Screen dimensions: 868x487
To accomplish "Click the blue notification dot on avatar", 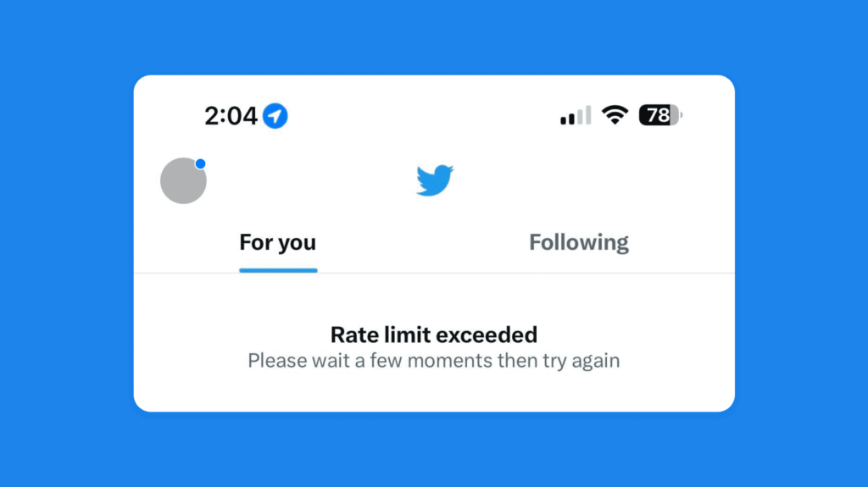I will tap(201, 163).
